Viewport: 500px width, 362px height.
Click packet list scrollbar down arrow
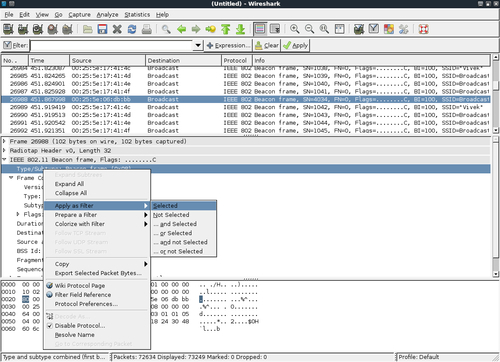tap(496, 130)
